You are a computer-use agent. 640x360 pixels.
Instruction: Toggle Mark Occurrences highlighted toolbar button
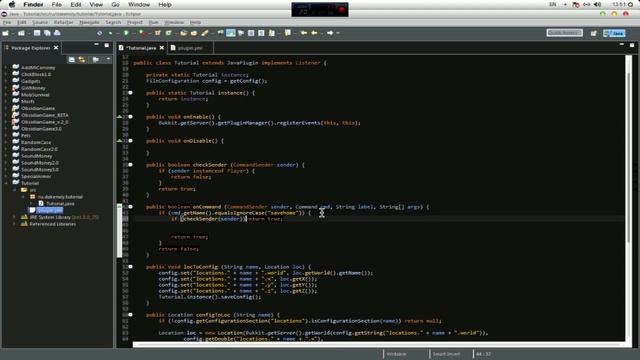coord(231,33)
